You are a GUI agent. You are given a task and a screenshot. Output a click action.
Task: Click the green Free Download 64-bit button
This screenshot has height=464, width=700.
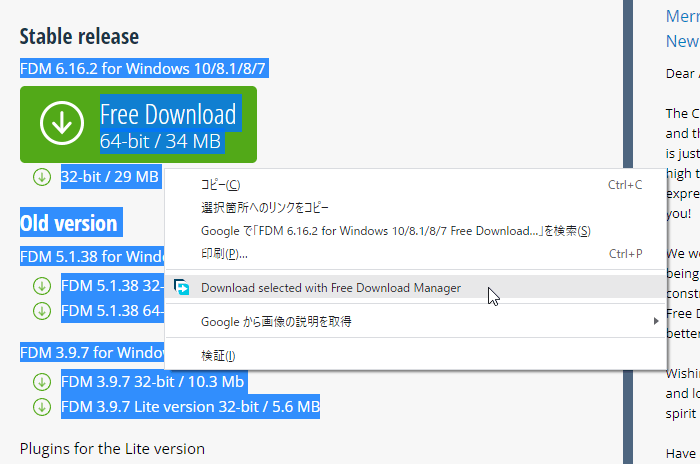(x=138, y=125)
